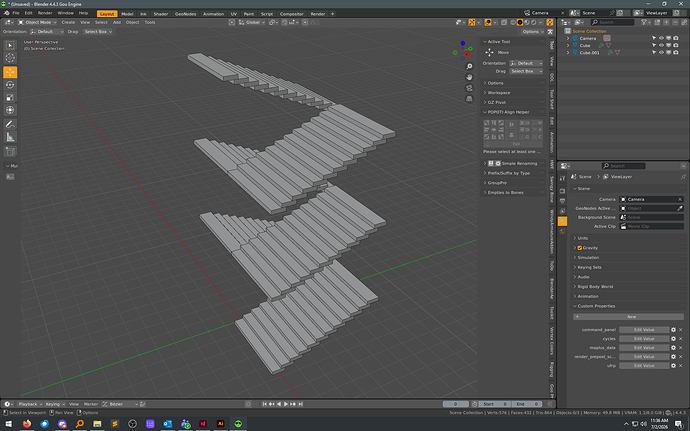Open the Output properties tab icon
Image resolution: width=690 pixels, height=431 pixels.
pyautogui.click(x=562, y=201)
